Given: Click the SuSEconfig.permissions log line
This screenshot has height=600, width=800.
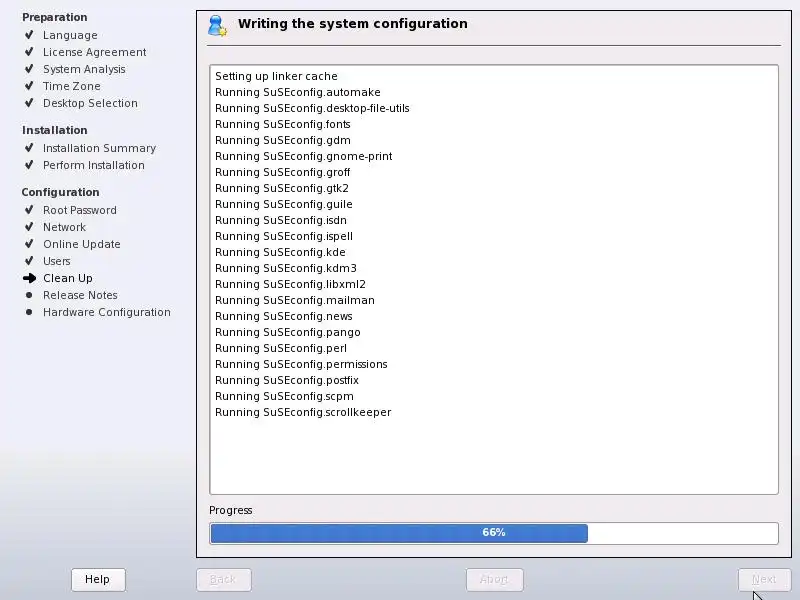Looking at the screenshot, I should tap(301, 364).
